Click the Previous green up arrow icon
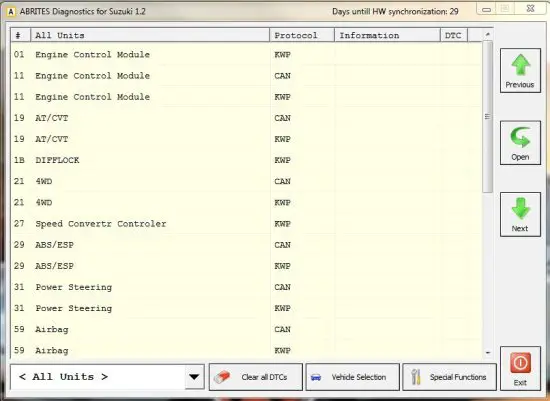550x401 pixels. [x=521, y=65]
